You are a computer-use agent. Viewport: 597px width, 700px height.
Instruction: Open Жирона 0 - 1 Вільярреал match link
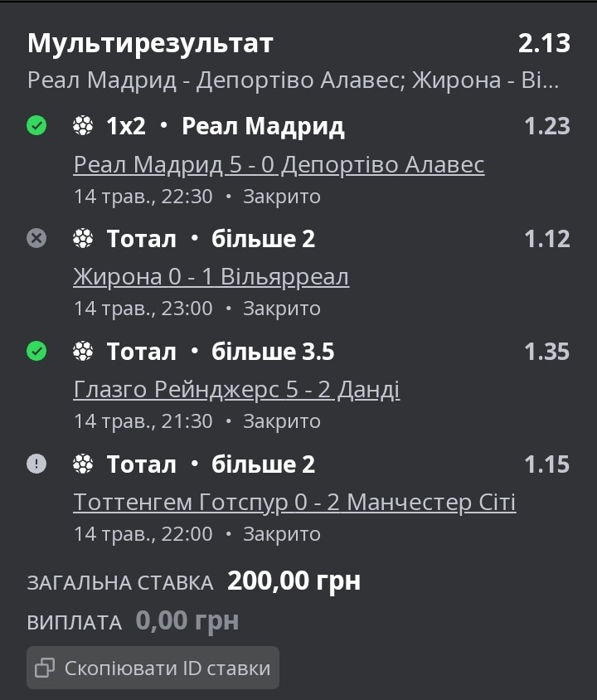[x=211, y=276]
